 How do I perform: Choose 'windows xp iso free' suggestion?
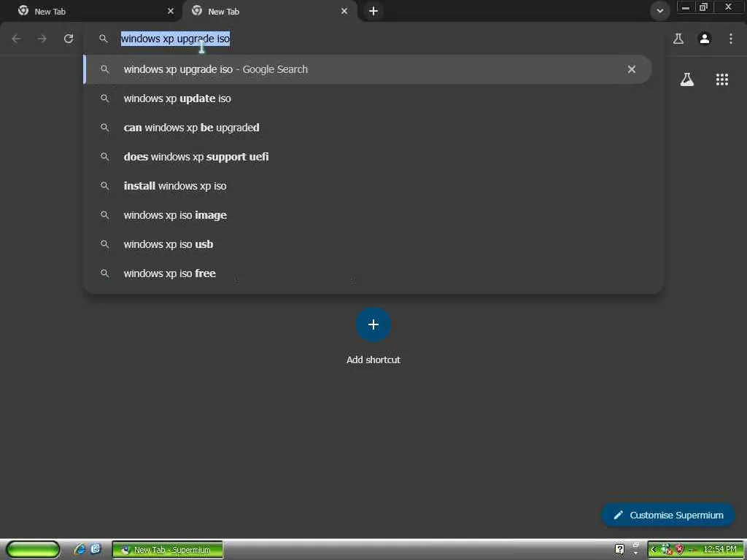point(368,273)
